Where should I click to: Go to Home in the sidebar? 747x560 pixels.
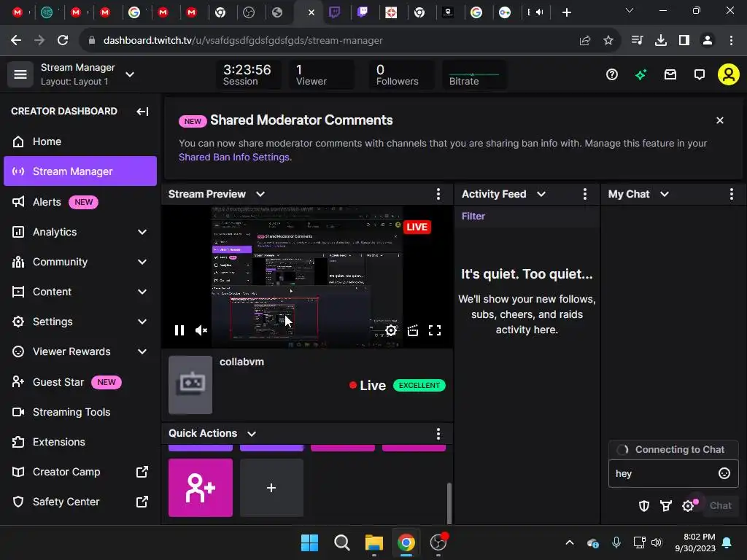click(x=80, y=141)
